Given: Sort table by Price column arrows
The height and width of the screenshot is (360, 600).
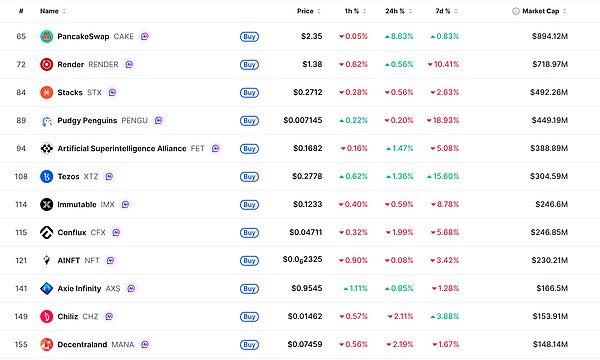Looking at the screenshot, I should tap(319, 11).
